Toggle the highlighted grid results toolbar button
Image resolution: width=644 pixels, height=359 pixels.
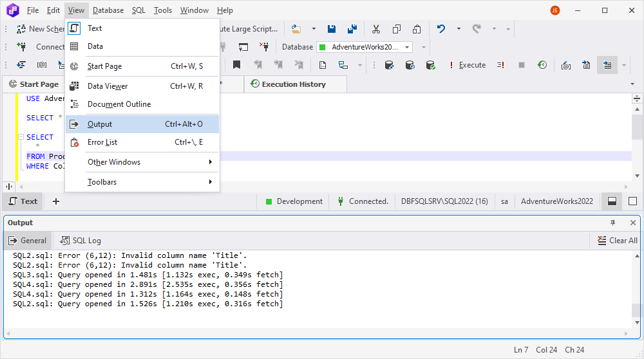(x=607, y=65)
